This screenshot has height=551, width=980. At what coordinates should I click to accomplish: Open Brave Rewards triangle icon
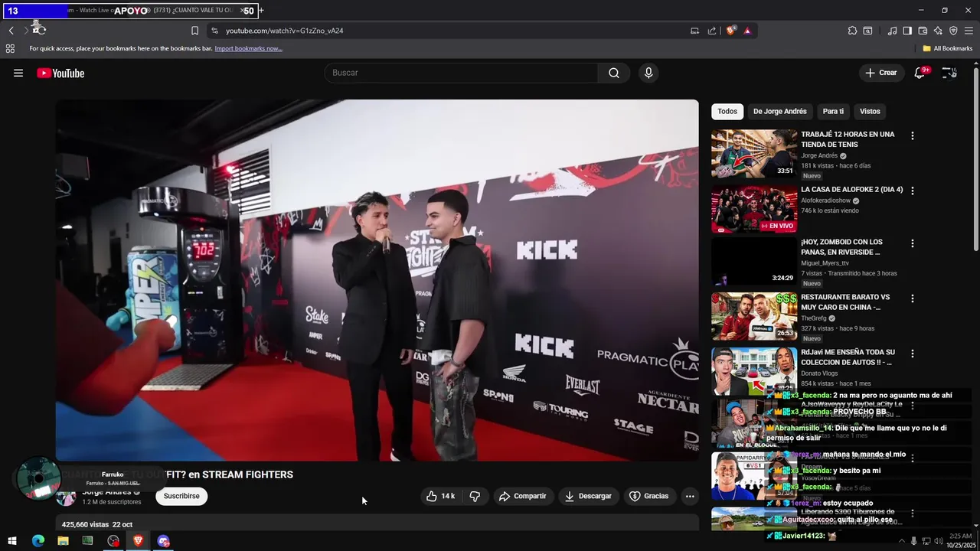click(747, 31)
